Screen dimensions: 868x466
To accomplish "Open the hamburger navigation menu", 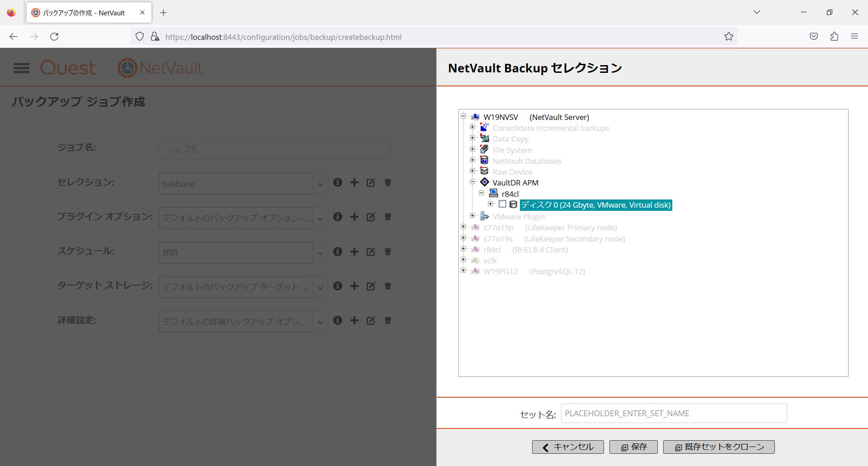I will tap(21, 68).
